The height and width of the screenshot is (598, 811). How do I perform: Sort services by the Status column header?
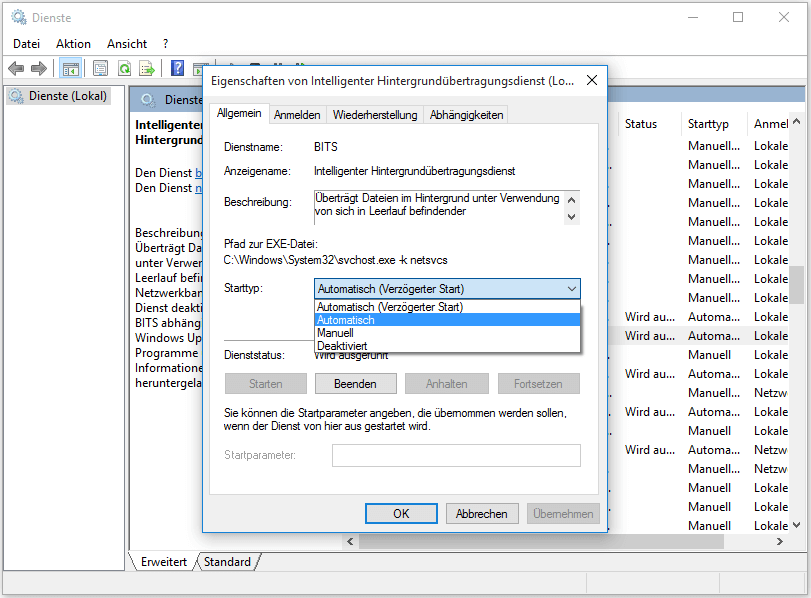click(641, 124)
